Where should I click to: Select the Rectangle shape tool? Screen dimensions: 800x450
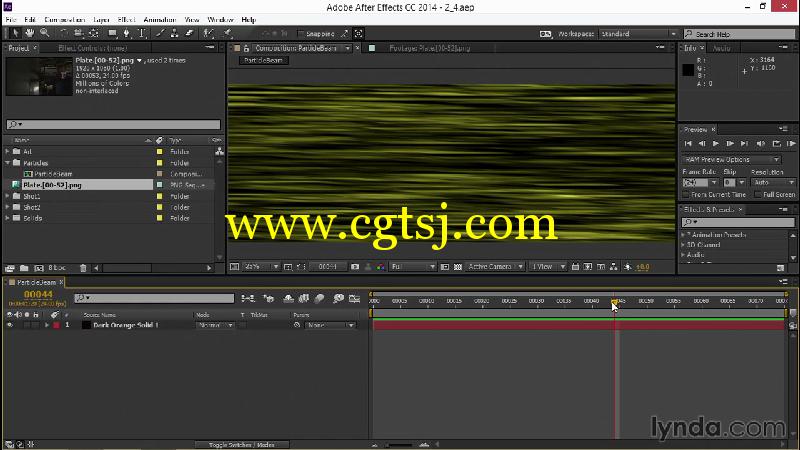point(112,34)
